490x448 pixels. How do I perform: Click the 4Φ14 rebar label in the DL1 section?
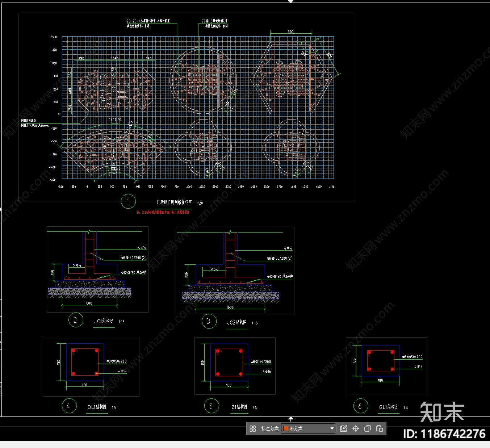click(x=122, y=371)
